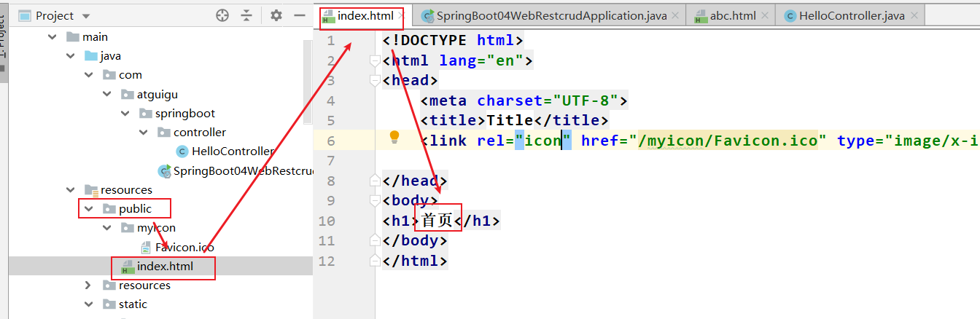Select Favicon.ico in the project tree
The image size is (980, 319).
pos(184,247)
